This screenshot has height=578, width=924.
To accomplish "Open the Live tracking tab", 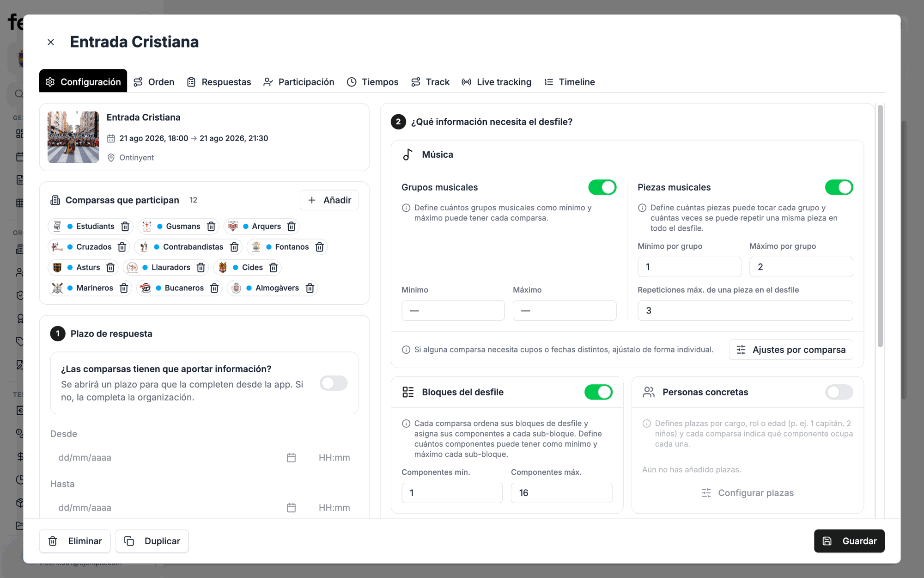I will pyautogui.click(x=497, y=82).
